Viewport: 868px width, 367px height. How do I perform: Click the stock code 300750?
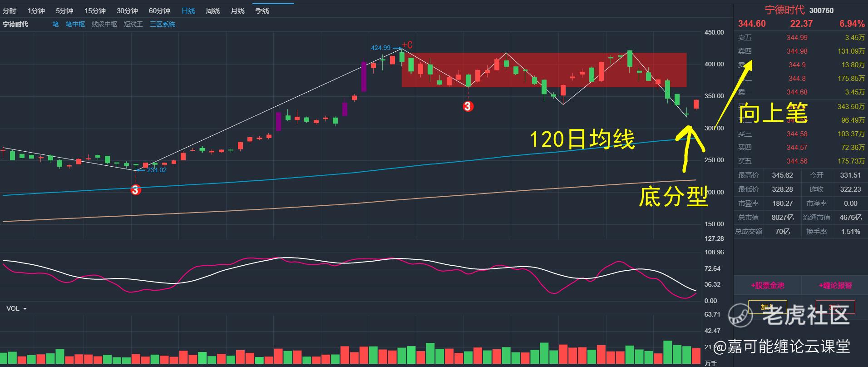(821, 10)
